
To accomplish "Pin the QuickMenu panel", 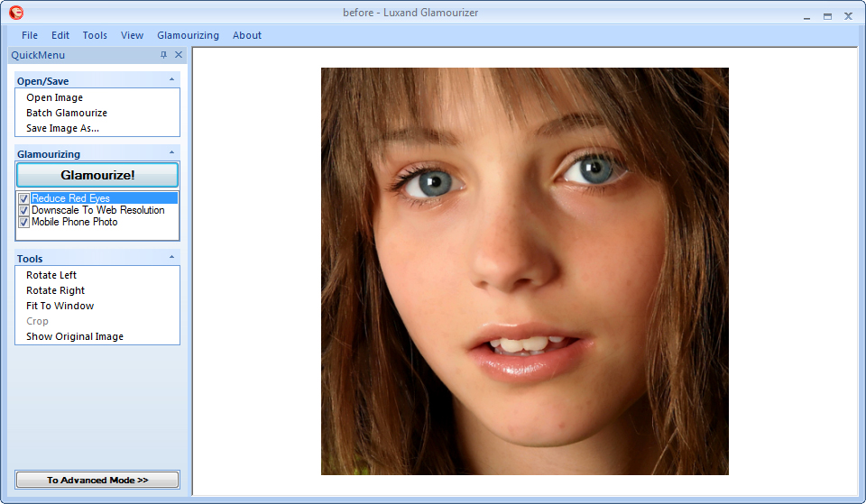I will click(163, 55).
